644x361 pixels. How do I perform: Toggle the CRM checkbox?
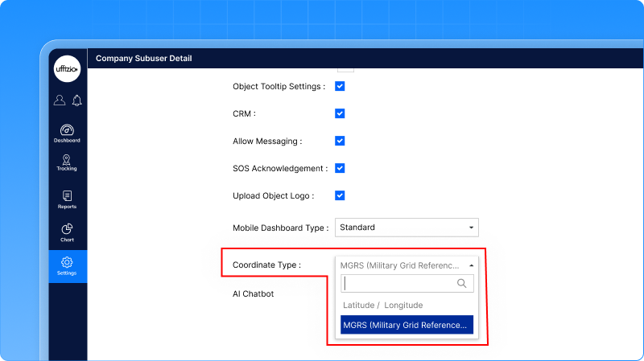tap(340, 113)
